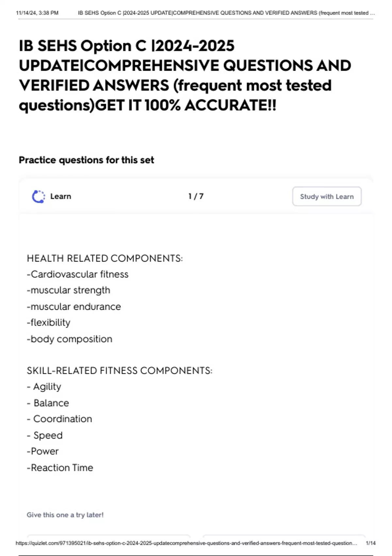Open the quizlet.com URL in the footer
392x556 pixels.
pyautogui.click(x=186, y=543)
